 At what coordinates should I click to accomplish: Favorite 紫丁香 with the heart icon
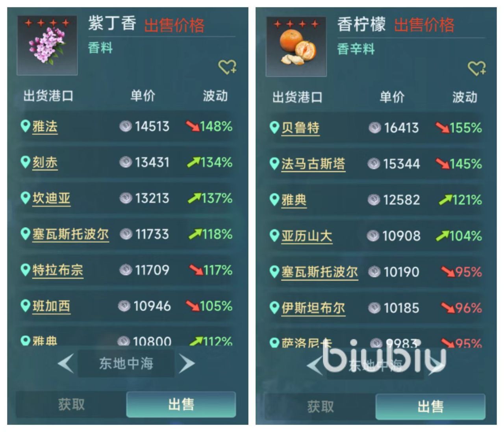228,67
